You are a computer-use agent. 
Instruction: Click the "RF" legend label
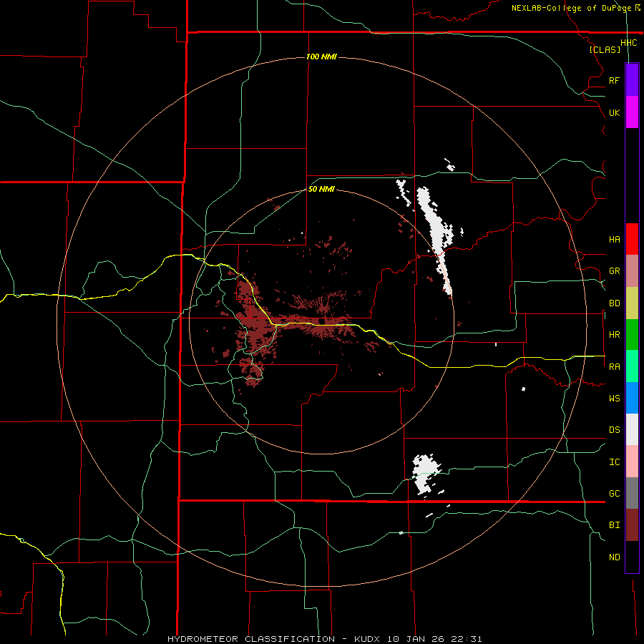coord(614,80)
